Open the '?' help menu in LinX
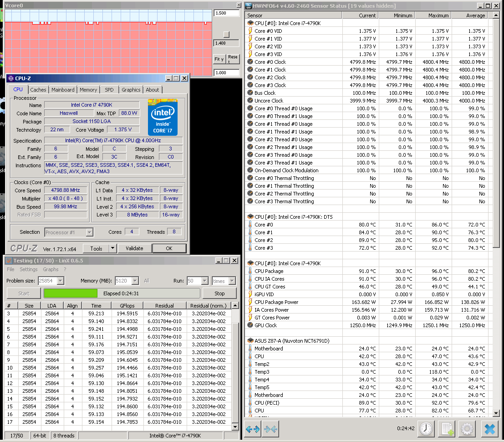Image resolution: width=504 pixels, height=442 pixels. pyautogui.click(x=65, y=269)
